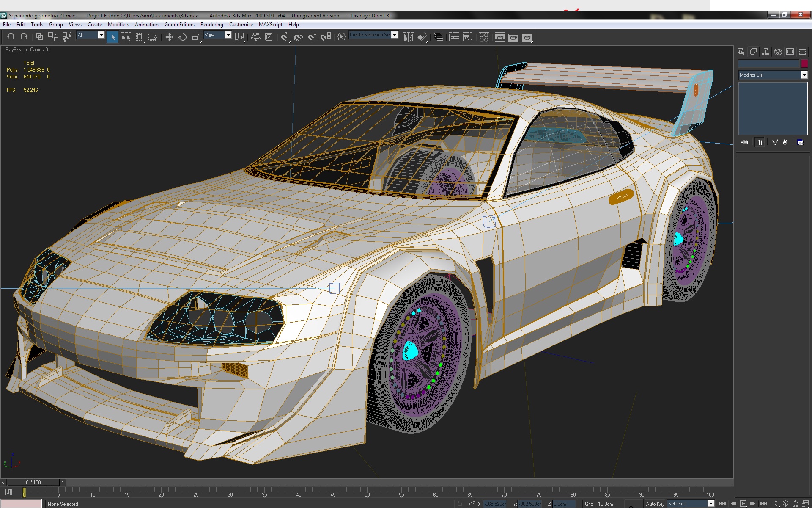This screenshot has width=812, height=508.
Task: Open the Utilities command panel tab
Action: pos(802,52)
